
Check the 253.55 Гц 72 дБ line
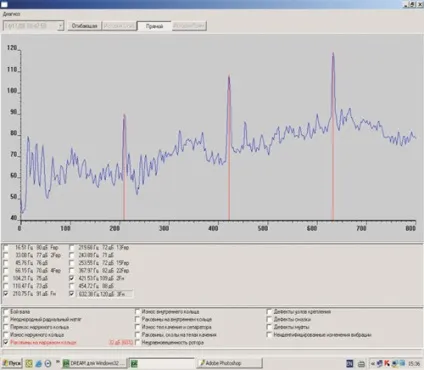(72, 263)
